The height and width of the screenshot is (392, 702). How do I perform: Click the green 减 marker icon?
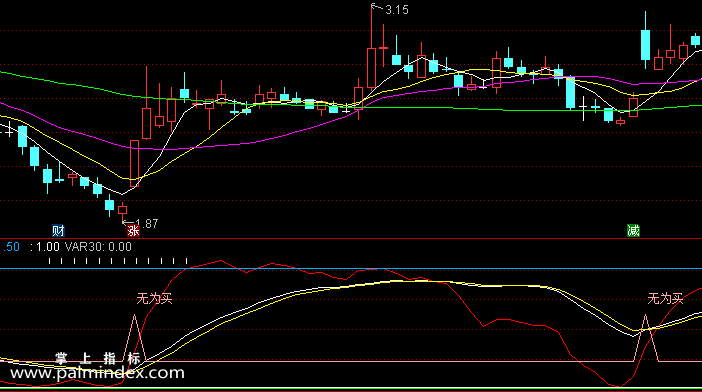[x=633, y=230]
